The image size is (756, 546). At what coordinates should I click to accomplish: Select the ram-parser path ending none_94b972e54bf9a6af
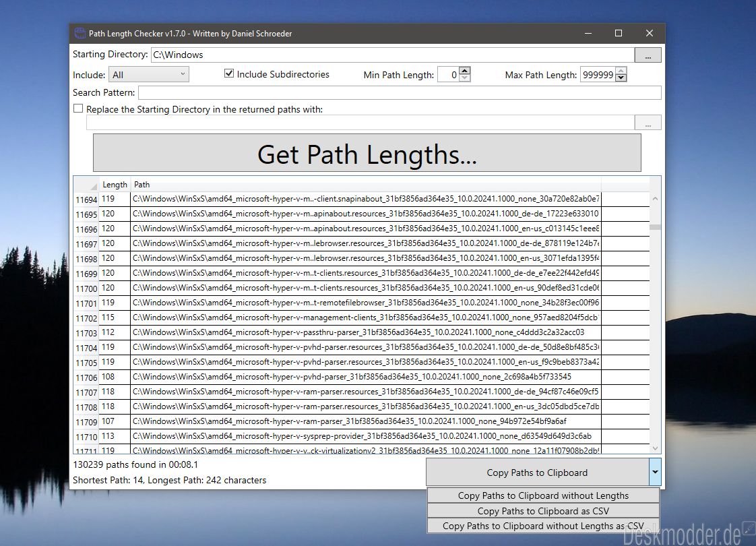(365, 421)
